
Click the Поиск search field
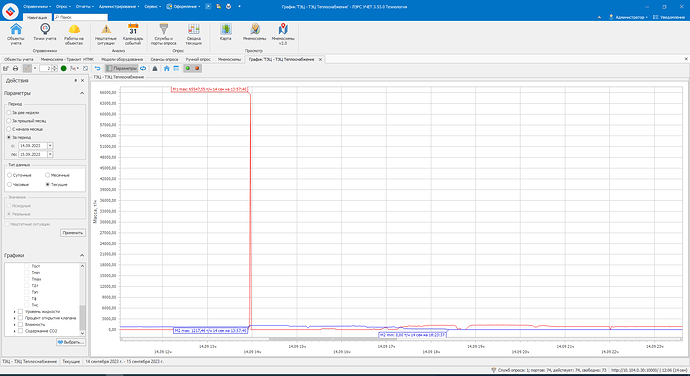tap(81, 17)
